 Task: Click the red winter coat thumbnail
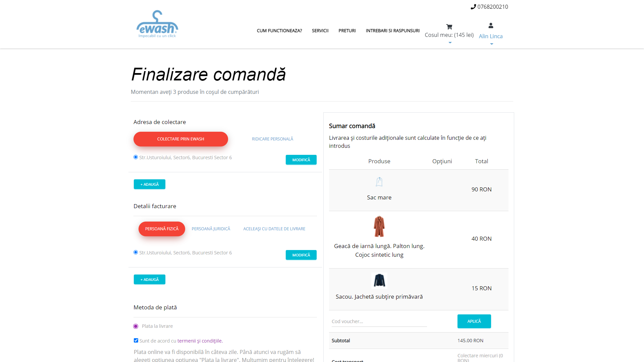pyautogui.click(x=379, y=227)
